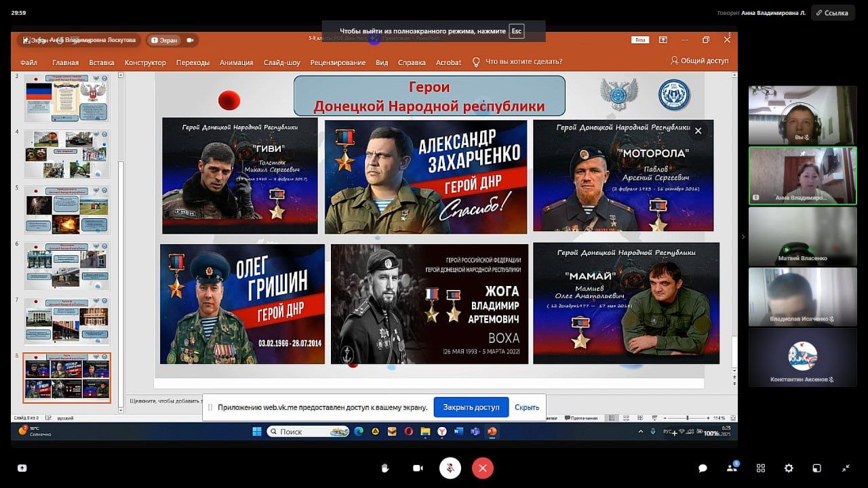868x488 pixels.
Task: Open the Справка tab
Action: click(x=412, y=62)
